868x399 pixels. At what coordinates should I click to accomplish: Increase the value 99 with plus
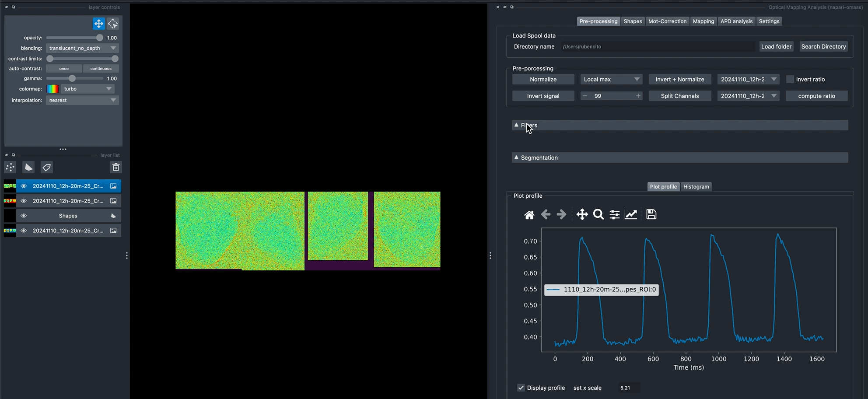click(x=638, y=96)
